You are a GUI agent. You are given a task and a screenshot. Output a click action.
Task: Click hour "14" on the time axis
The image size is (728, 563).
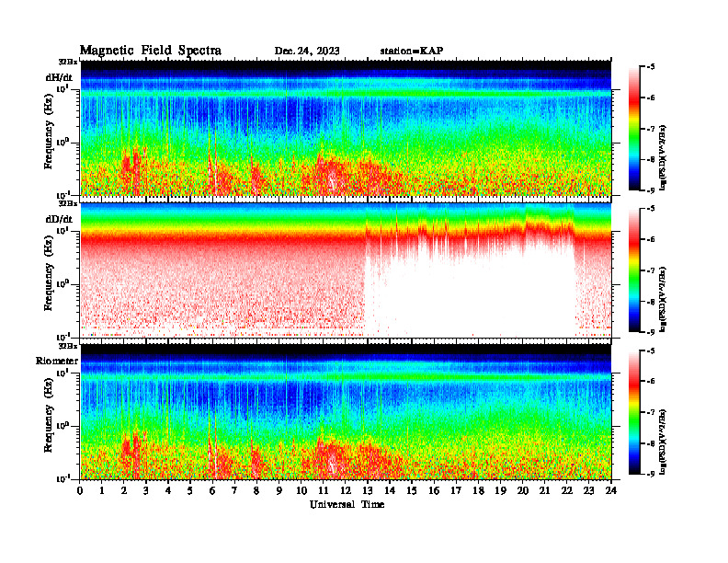[x=390, y=490]
